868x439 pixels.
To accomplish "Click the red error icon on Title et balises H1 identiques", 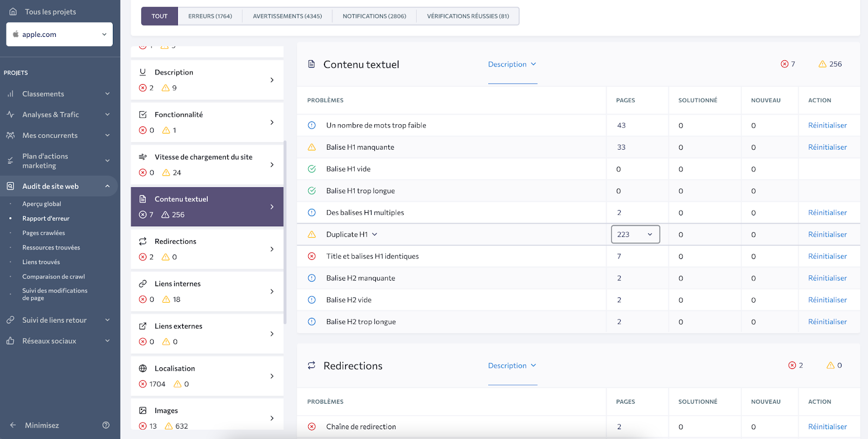I will tap(312, 256).
